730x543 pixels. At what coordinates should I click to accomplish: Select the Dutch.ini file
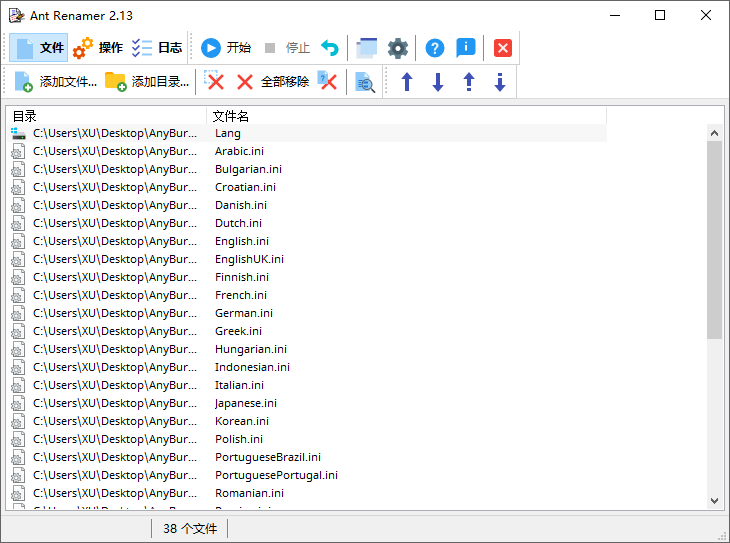308,223
